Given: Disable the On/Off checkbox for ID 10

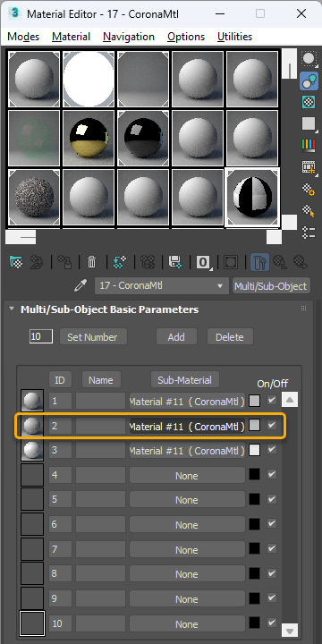Looking at the screenshot, I should [x=272, y=623].
